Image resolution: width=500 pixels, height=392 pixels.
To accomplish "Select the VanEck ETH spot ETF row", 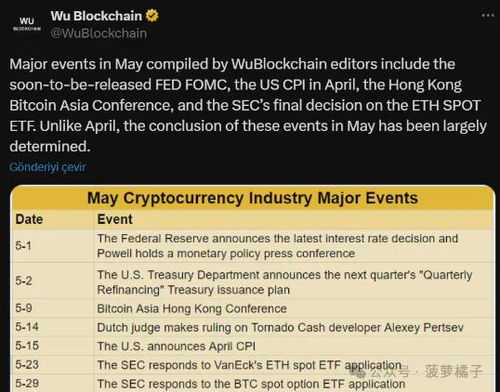I will click(252, 365).
